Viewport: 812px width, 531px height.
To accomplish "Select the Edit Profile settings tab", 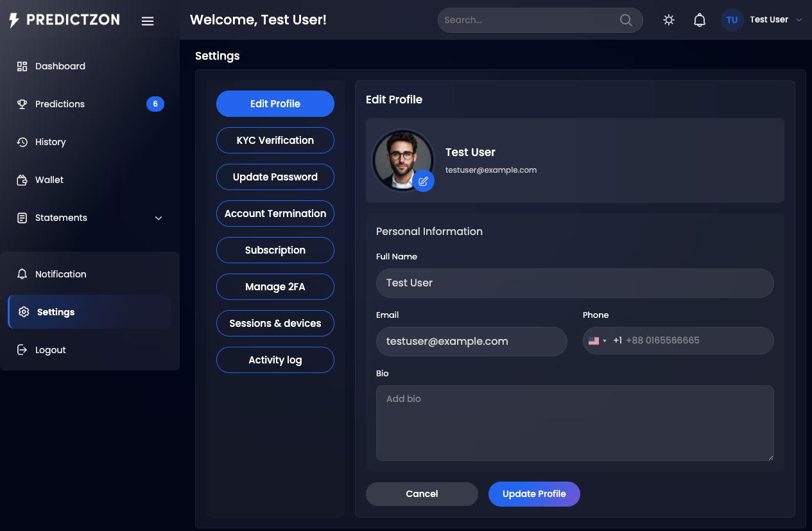I will (x=275, y=104).
